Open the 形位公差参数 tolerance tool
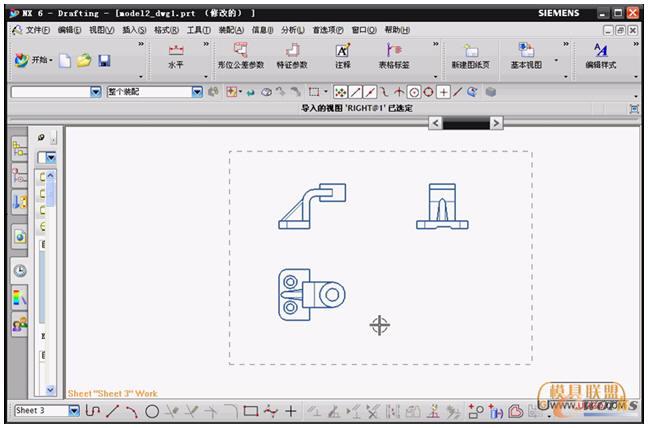This screenshot has width=648, height=428. pyautogui.click(x=240, y=56)
